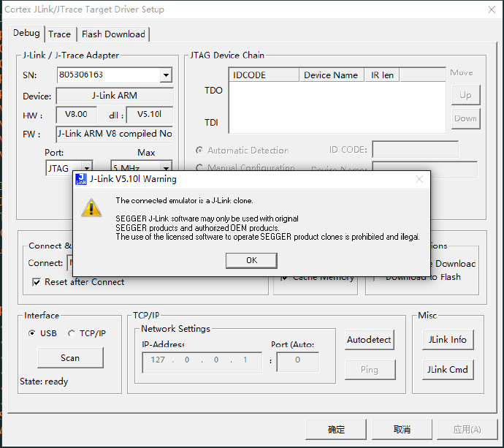Click the ID CODE input field
Viewport: 504px width, 448px height.
(x=416, y=150)
